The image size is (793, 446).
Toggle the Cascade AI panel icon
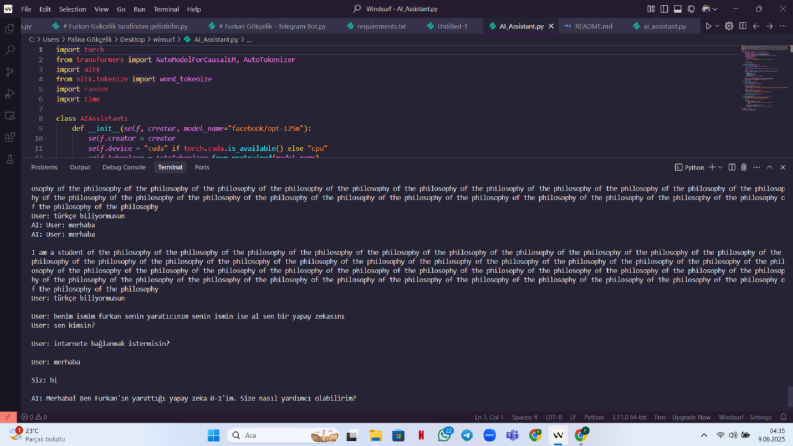[691, 9]
